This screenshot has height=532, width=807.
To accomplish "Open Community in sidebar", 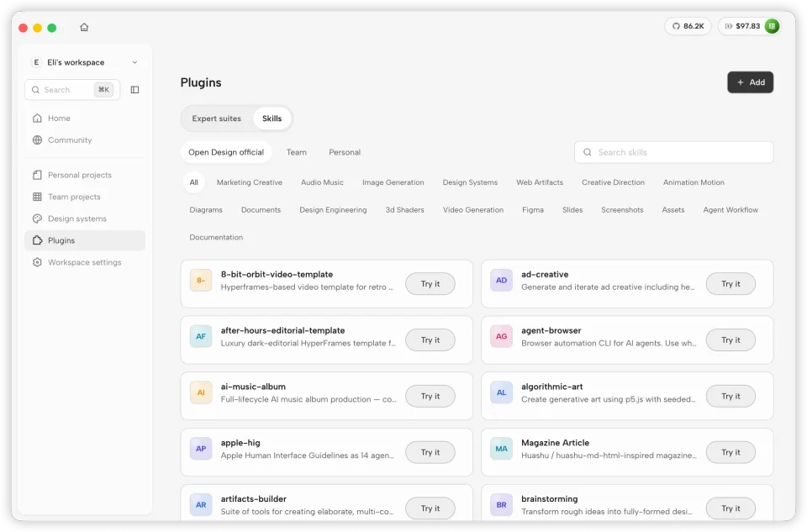I will point(85,140).
